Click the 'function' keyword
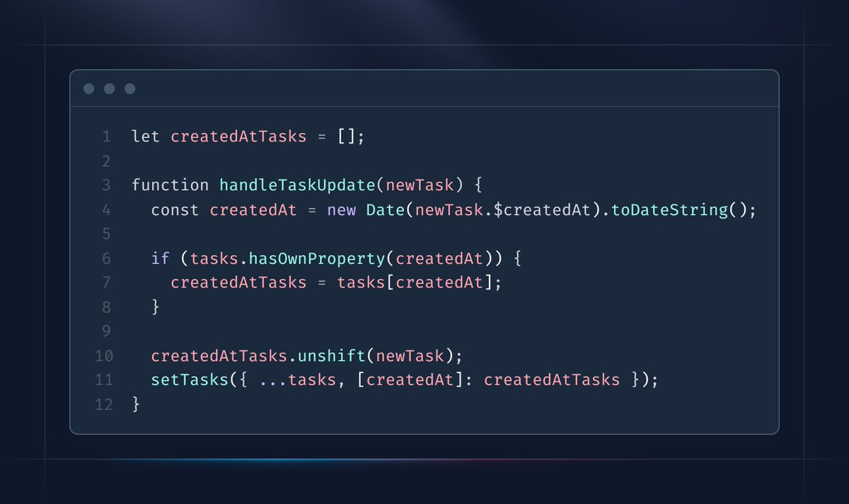 coord(171,185)
